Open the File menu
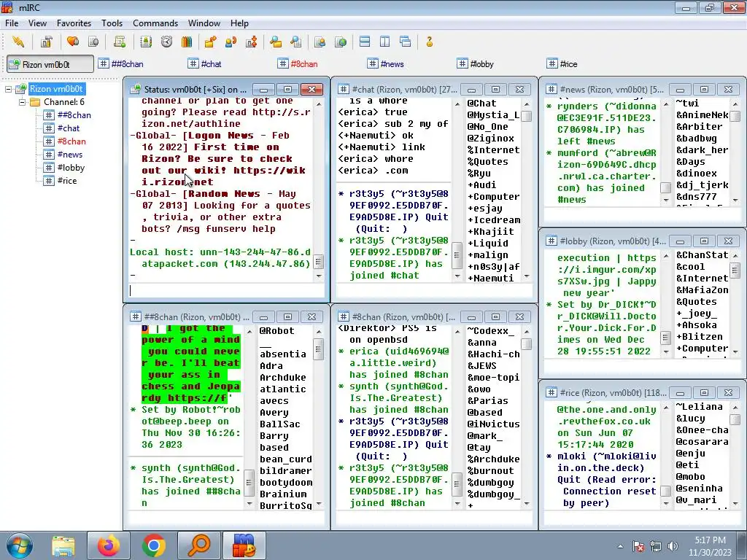 click(12, 23)
